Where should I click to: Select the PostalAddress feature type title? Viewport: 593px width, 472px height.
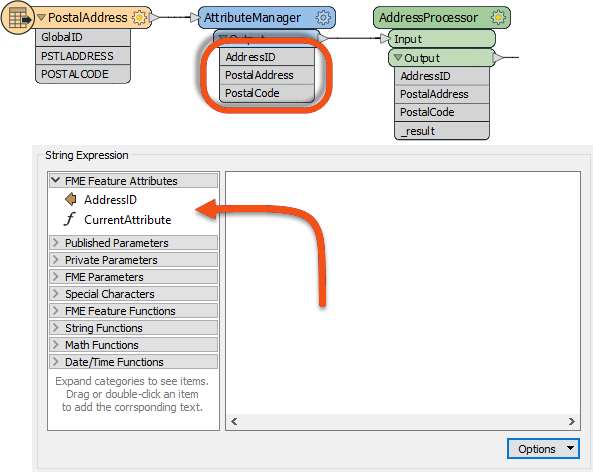(x=88, y=17)
